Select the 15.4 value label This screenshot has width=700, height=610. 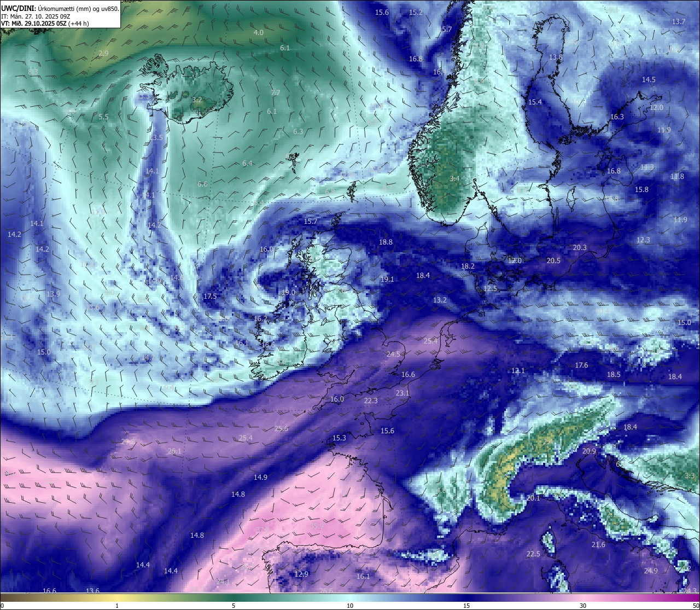(x=535, y=102)
